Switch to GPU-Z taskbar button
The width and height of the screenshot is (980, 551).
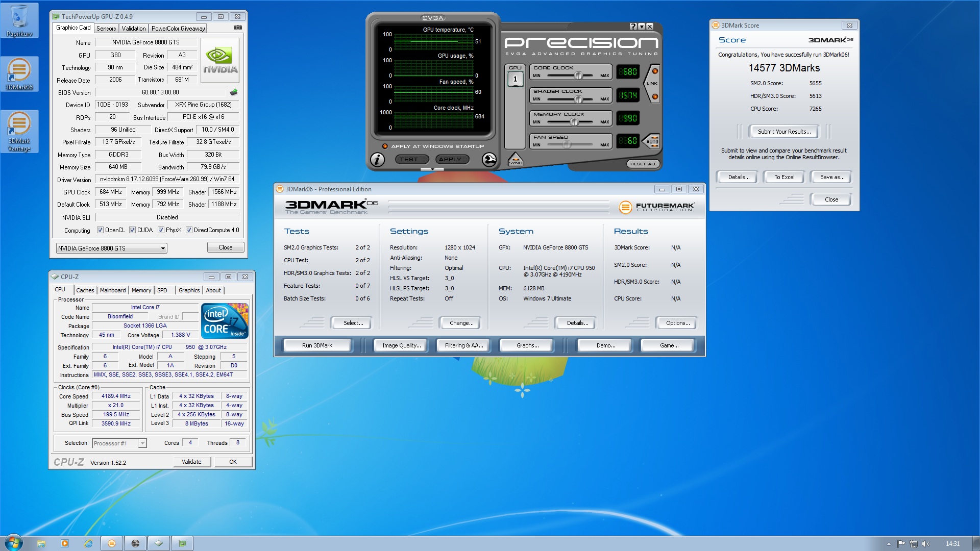point(182,543)
